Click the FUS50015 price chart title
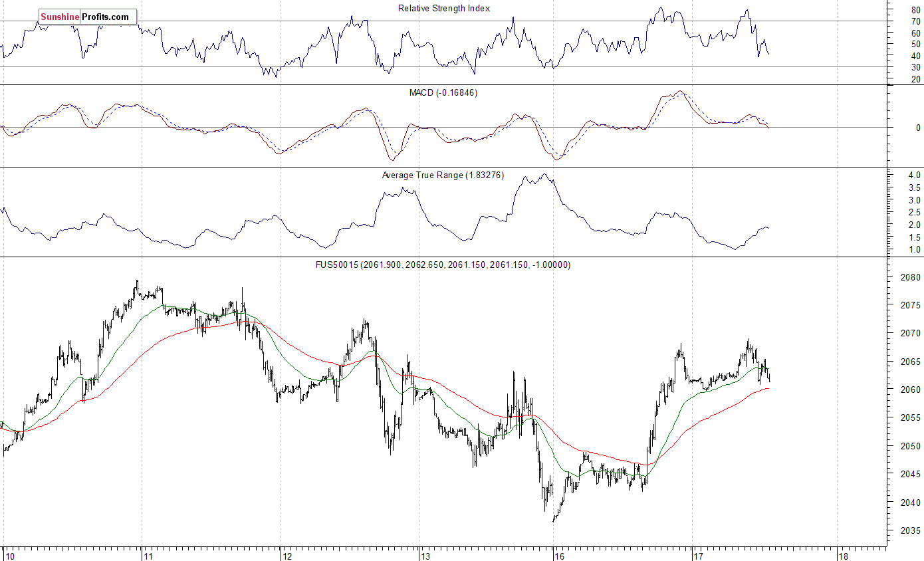 (443, 265)
